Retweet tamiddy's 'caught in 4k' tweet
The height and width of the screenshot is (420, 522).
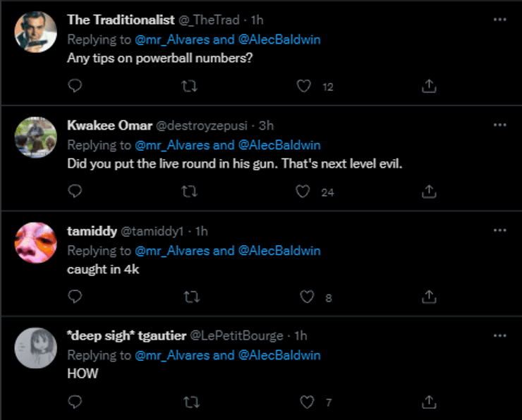coord(190,297)
